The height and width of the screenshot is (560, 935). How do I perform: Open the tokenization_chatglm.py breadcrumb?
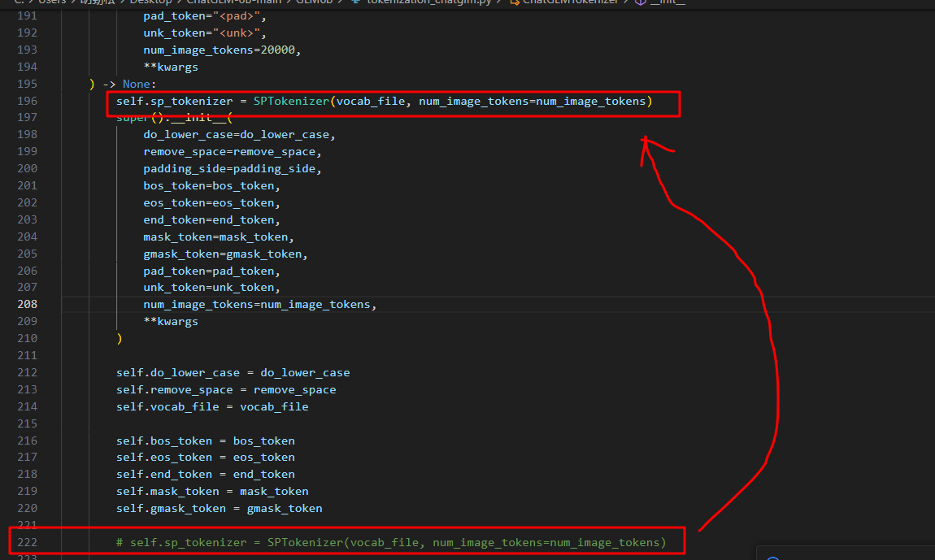(428, 2)
